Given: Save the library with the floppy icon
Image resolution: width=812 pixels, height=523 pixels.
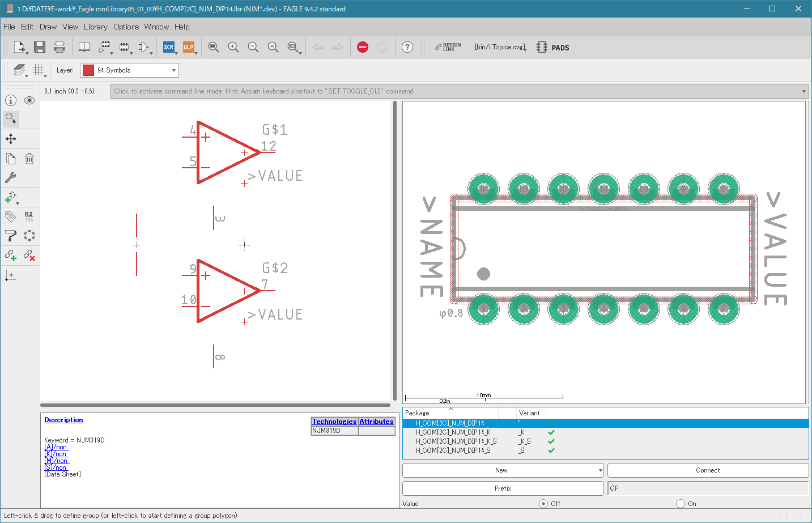Looking at the screenshot, I should click(39, 47).
